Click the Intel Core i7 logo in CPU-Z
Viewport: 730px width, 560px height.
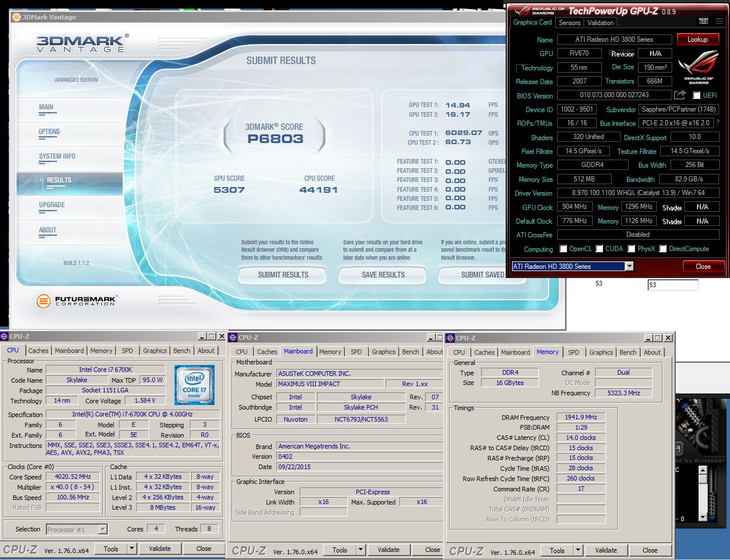[195, 385]
